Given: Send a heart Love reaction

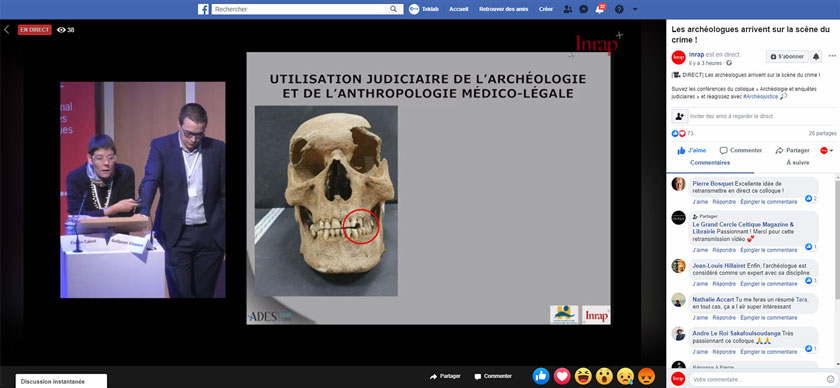Looking at the screenshot, I should pos(562,376).
